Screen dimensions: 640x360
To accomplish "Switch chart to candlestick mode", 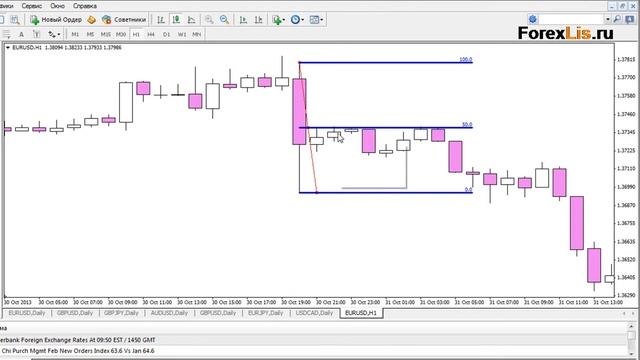I will (x=176, y=20).
